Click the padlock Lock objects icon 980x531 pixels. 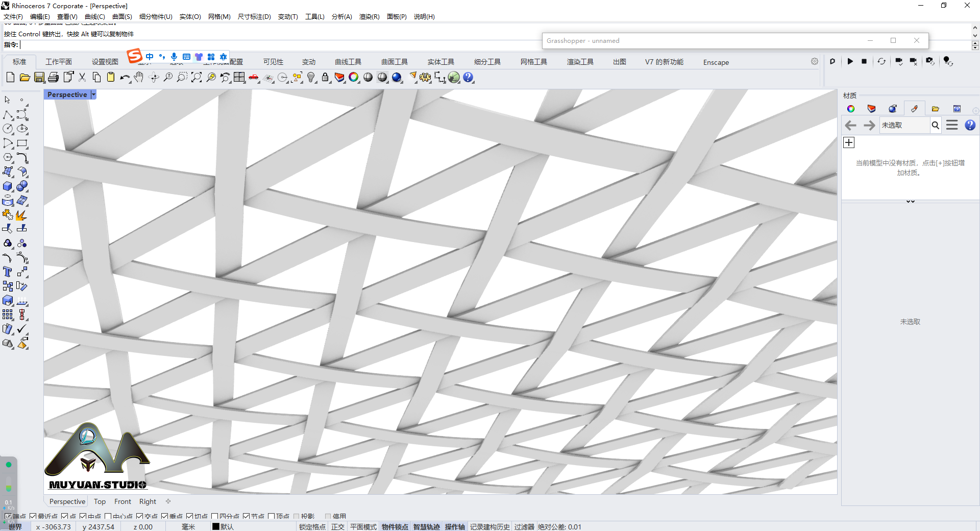(x=325, y=77)
